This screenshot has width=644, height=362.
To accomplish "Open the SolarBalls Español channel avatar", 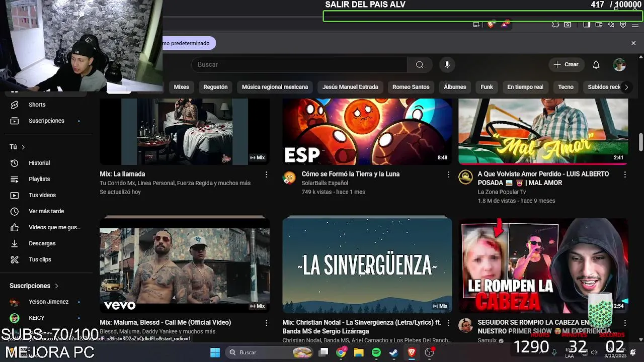I will 289,177.
